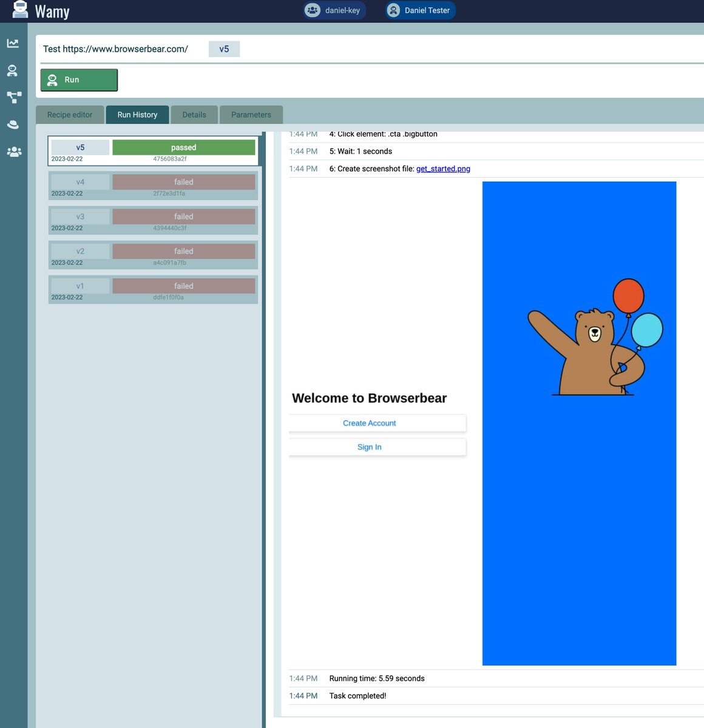The image size is (704, 728).
Task: Select the v5 passed run entry
Action: pos(153,151)
